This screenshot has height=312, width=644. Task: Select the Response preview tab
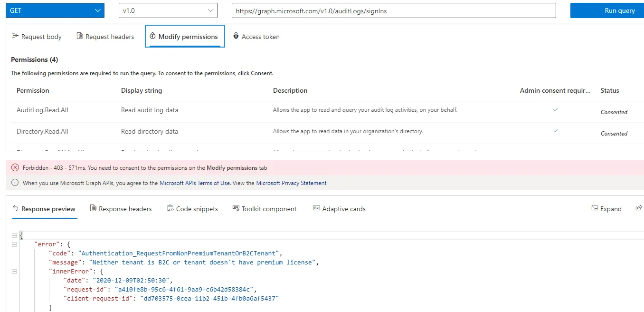coord(44,209)
